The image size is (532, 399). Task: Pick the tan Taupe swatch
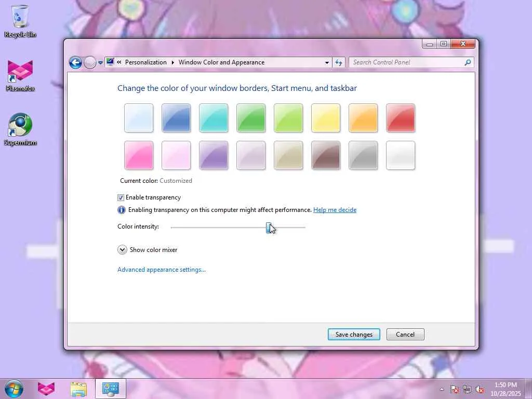pos(288,155)
